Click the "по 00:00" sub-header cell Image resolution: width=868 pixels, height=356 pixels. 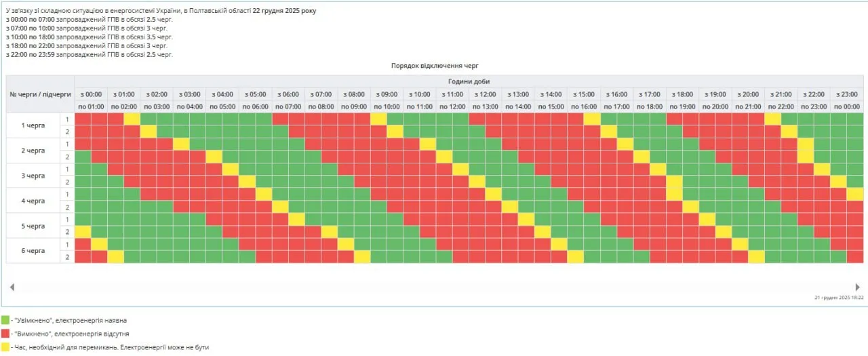coord(847,106)
